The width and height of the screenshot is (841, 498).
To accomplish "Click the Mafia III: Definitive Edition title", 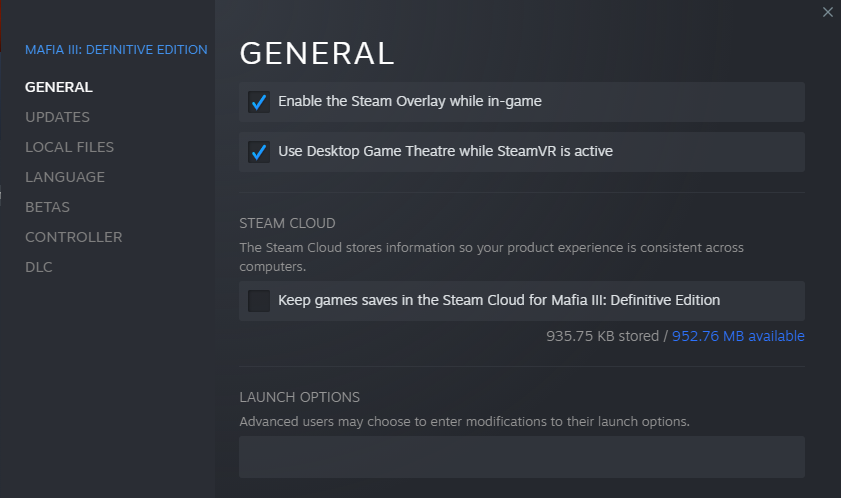I will (x=116, y=49).
